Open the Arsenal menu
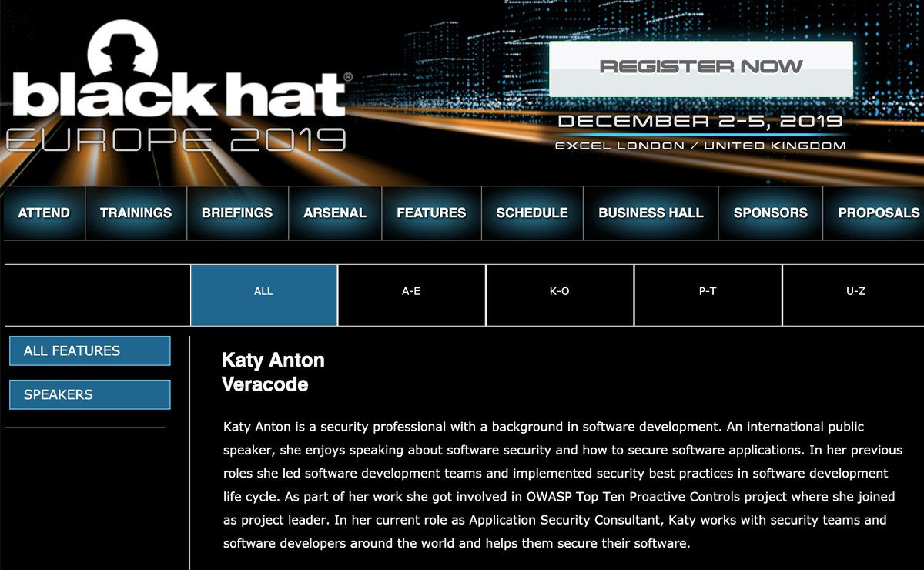Image resolution: width=924 pixels, height=570 pixels. coord(335,213)
